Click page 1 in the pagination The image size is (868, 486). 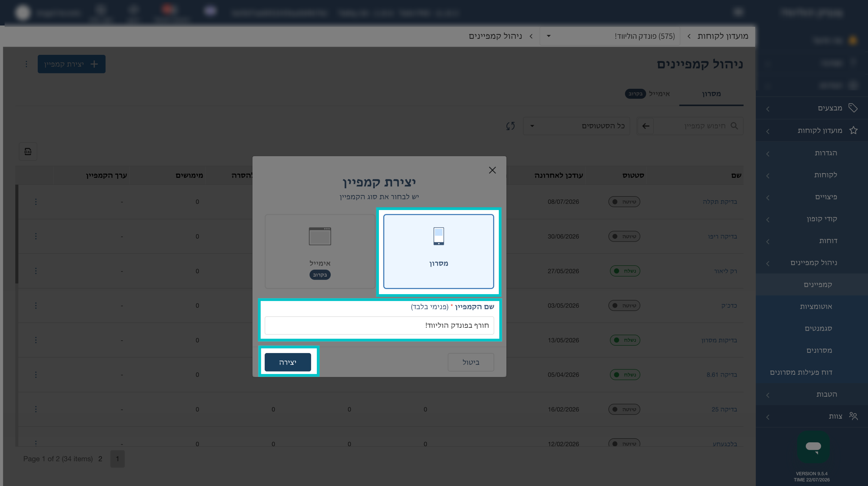117,459
